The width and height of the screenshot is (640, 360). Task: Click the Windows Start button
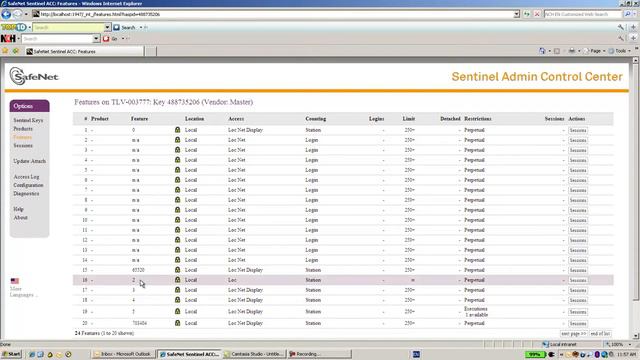pyautogui.click(x=11, y=354)
